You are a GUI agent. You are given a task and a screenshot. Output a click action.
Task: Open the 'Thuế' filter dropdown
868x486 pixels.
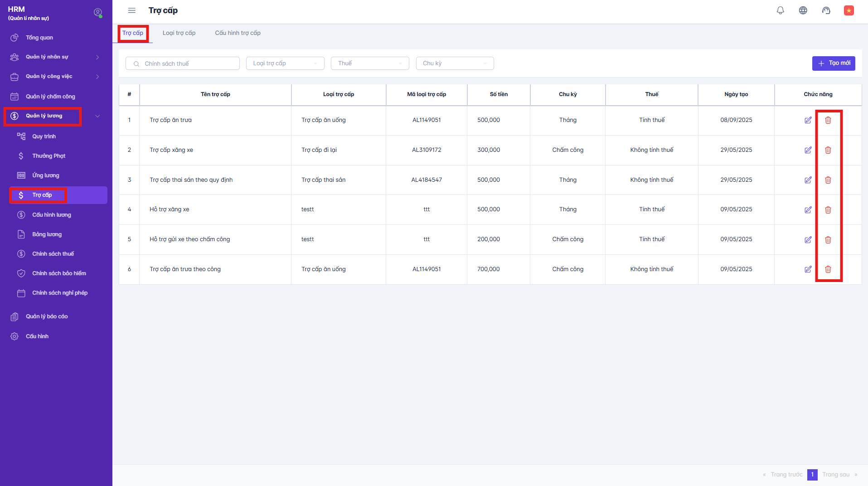[x=370, y=63]
